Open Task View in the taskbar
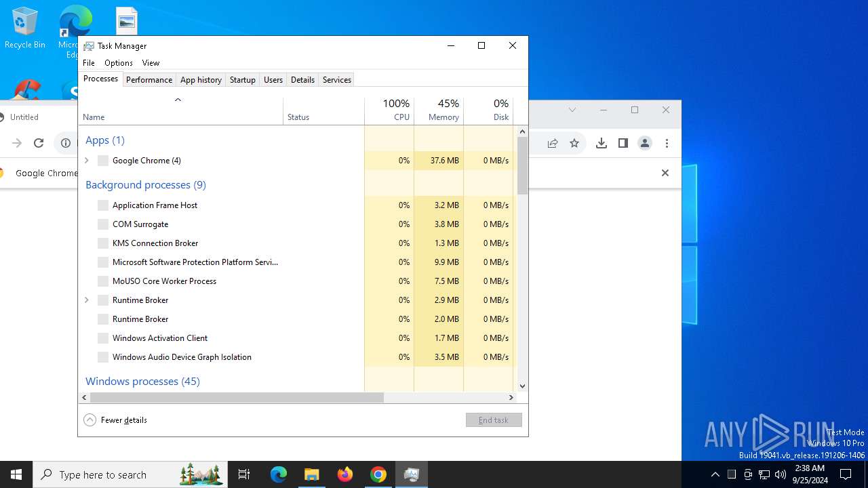Viewport: 868px width, 488px height. coord(244,474)
